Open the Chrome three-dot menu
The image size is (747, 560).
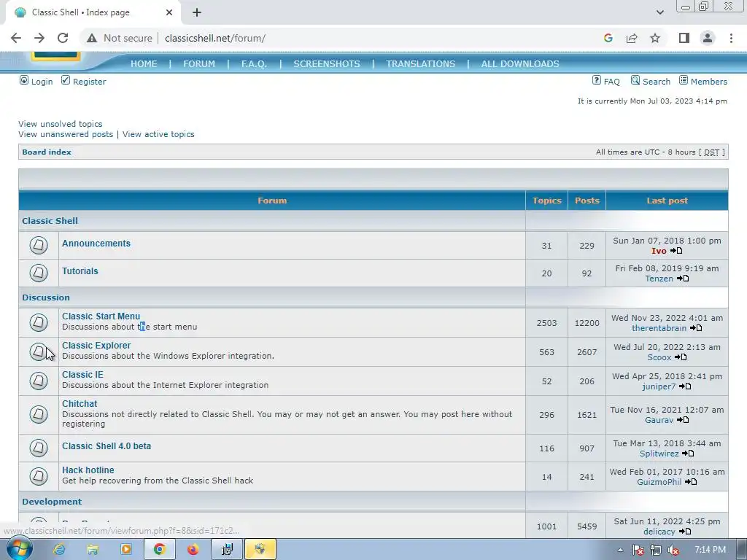(731, 38)
